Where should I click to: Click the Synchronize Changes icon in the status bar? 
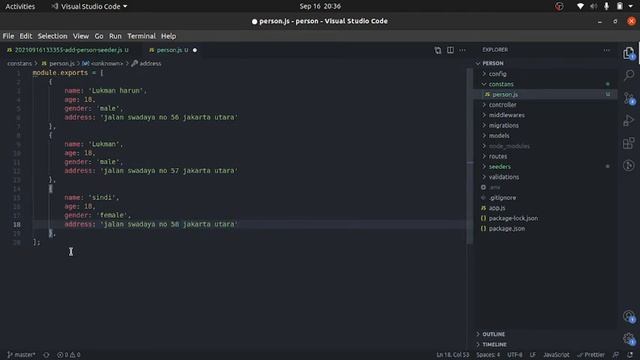click(x=46, y=355)
